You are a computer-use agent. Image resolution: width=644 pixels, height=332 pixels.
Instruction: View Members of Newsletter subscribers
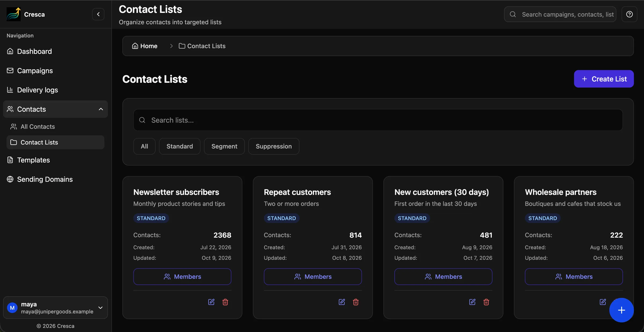pyautogui.click(x=182, y=277)
